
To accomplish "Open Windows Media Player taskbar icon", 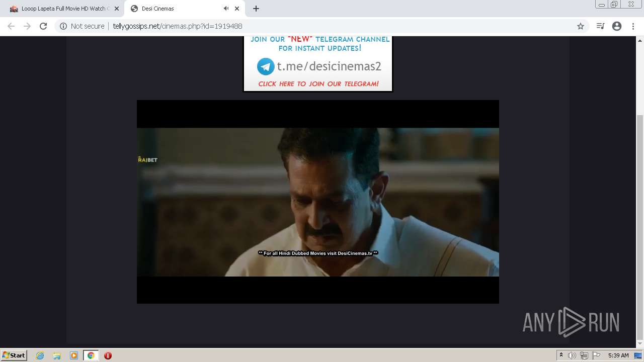I will [x=74, y=355].
